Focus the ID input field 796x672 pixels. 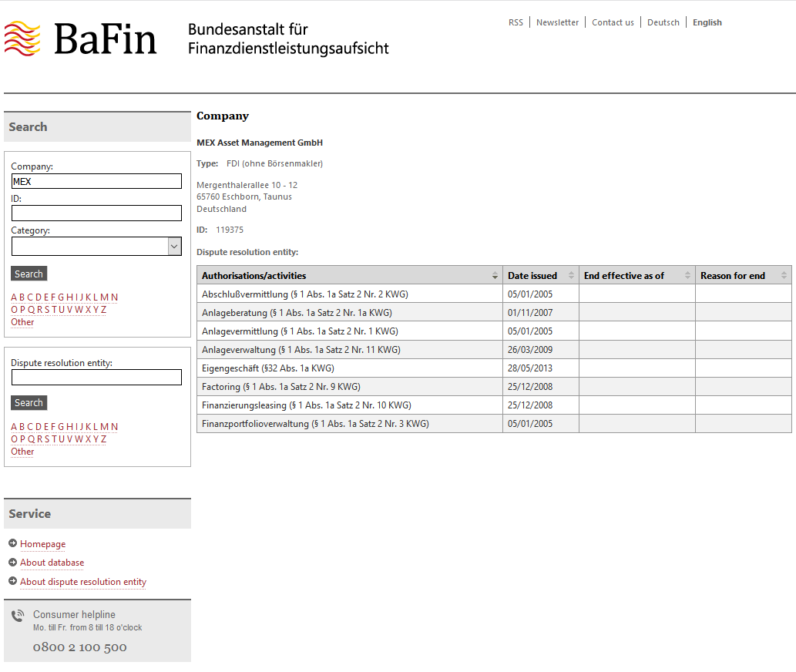click(x=96, y=213)
